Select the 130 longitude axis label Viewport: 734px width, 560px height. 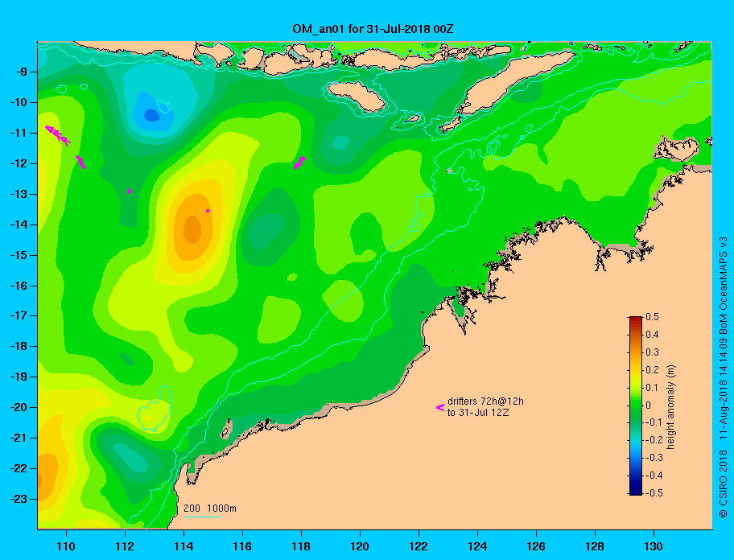[654, 546]
